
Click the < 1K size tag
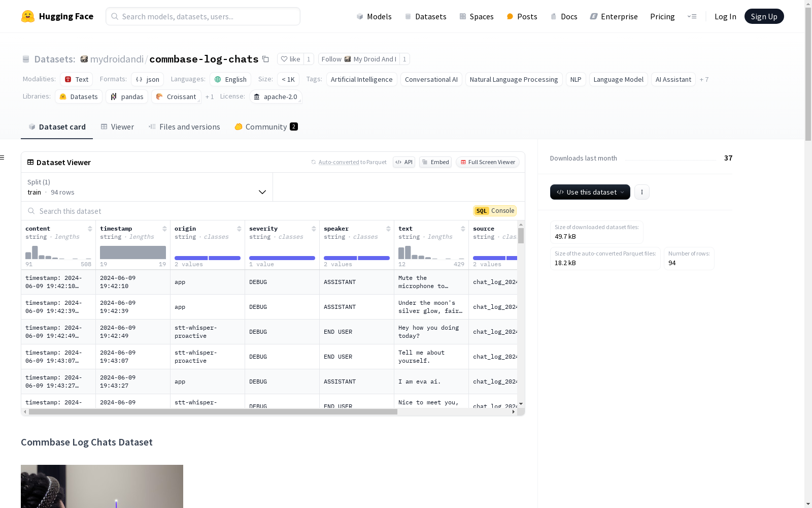(x=288, y=79)
